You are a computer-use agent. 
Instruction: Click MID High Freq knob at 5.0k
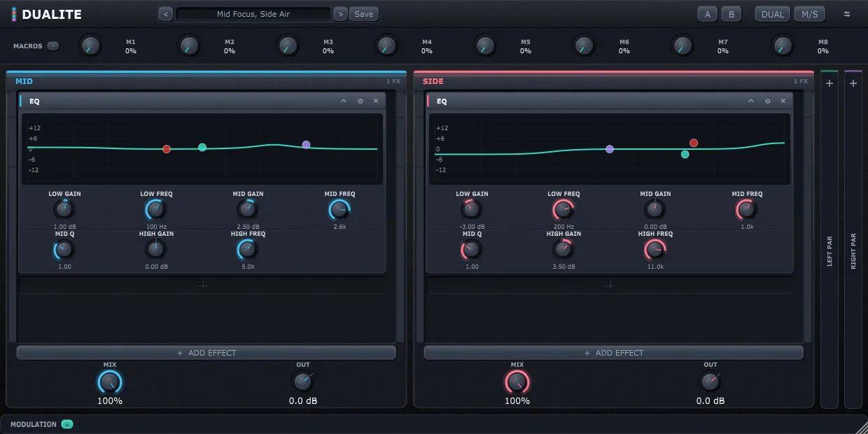point(247,249)
